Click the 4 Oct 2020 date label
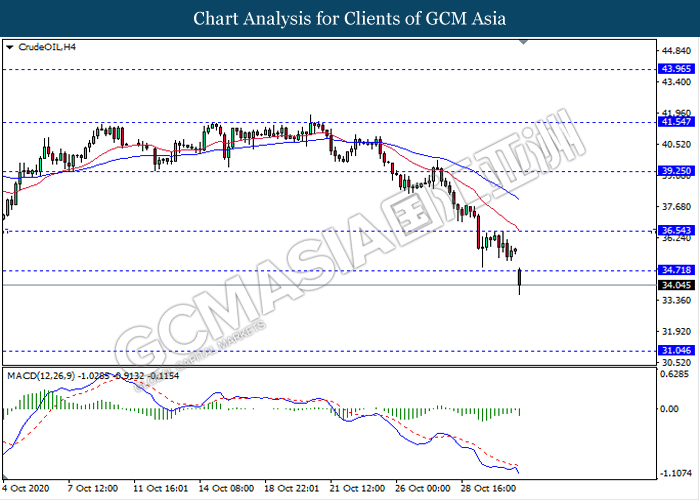Viewport: 700px width, 500px height. [26, 488]
